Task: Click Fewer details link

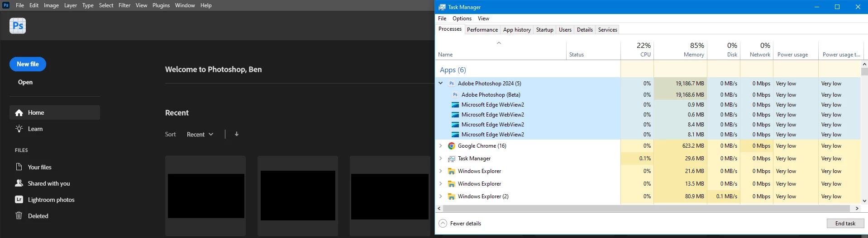Action: pos(466,224)
